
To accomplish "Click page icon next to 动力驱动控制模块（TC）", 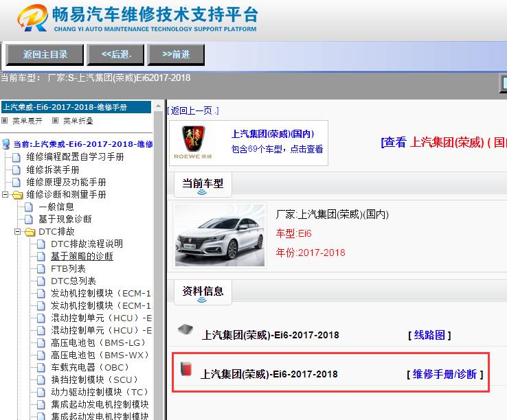I will [41, 393].
